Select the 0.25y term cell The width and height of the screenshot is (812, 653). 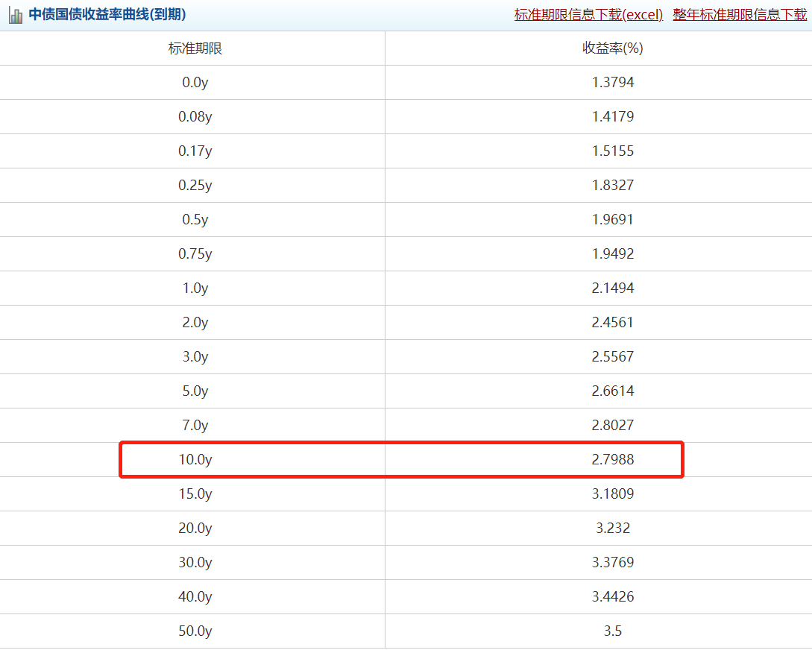pos(195,186)
